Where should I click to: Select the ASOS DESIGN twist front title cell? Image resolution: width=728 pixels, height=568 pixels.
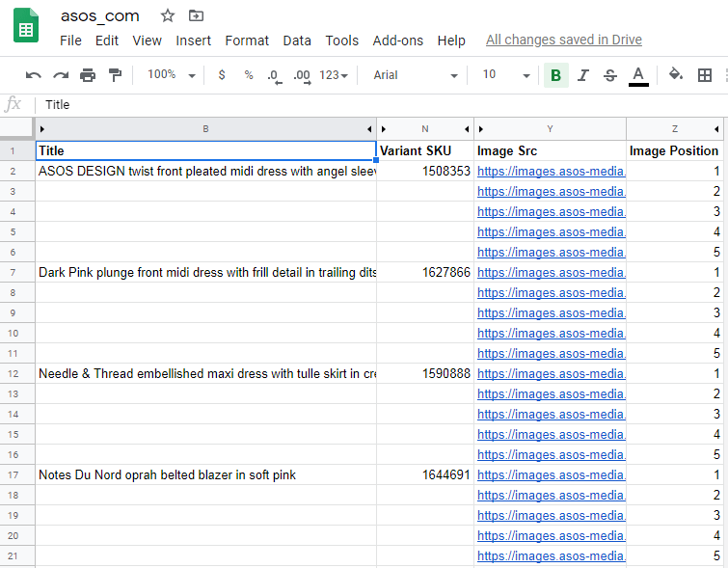tap(205, 172)
